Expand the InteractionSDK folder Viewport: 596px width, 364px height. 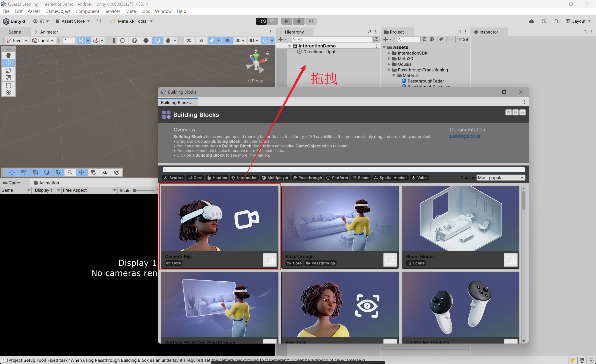[389, 53]
